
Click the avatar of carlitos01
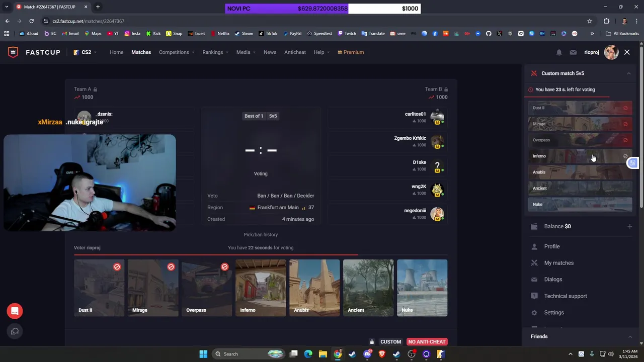[x=437, y=118]
